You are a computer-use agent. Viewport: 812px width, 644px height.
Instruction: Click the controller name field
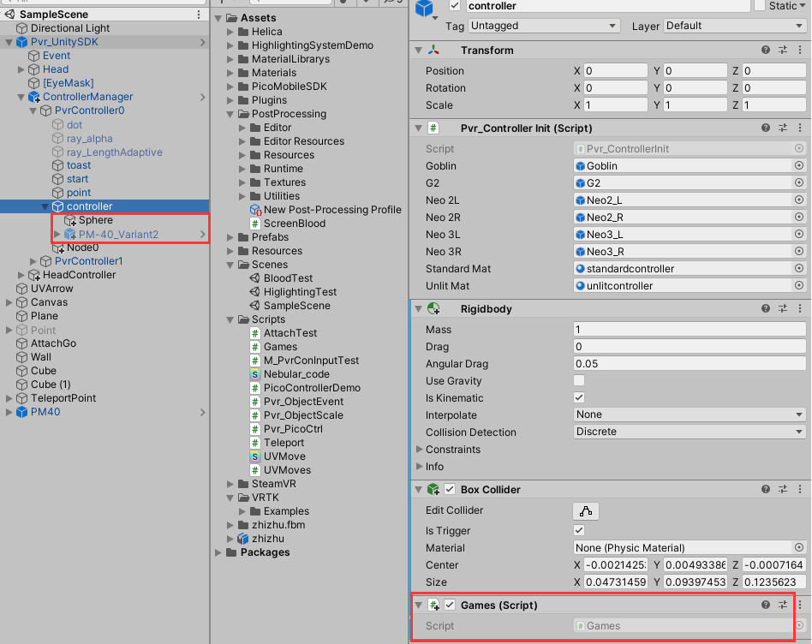pyautogui.click(x=607, y=6)
